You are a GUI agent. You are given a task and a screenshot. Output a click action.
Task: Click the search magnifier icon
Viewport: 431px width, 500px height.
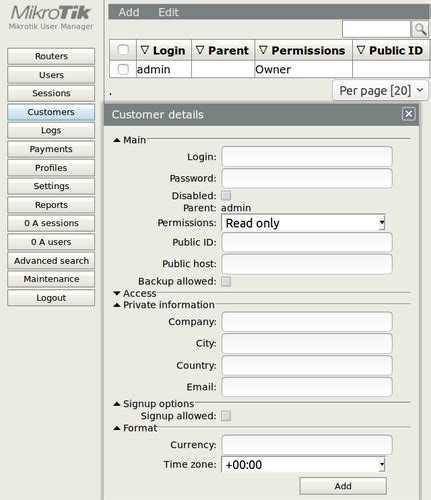[420, 29]
